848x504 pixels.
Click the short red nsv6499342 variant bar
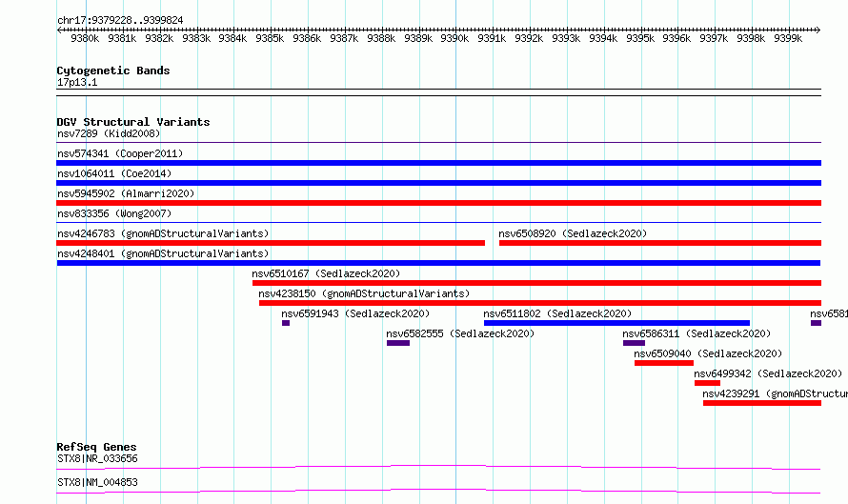coord(707,383)
